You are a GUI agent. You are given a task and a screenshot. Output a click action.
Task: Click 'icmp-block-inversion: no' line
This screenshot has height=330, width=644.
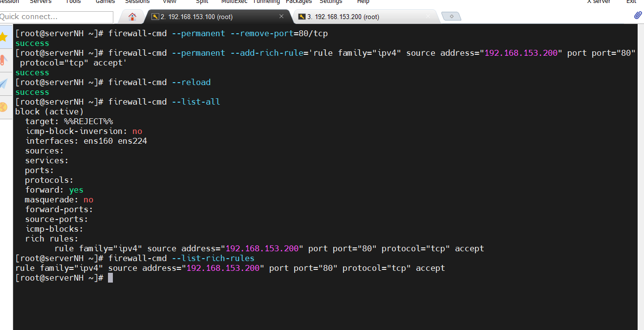84,131
